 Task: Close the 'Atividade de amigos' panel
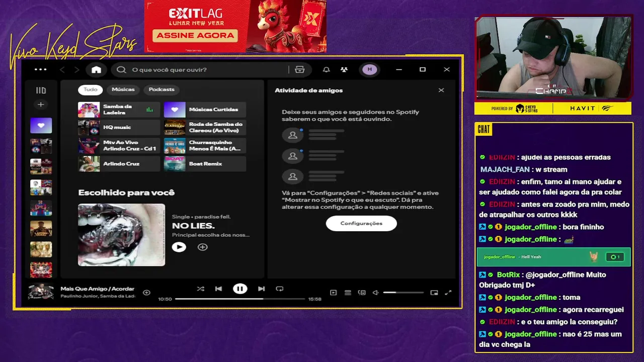click(441, 90)
